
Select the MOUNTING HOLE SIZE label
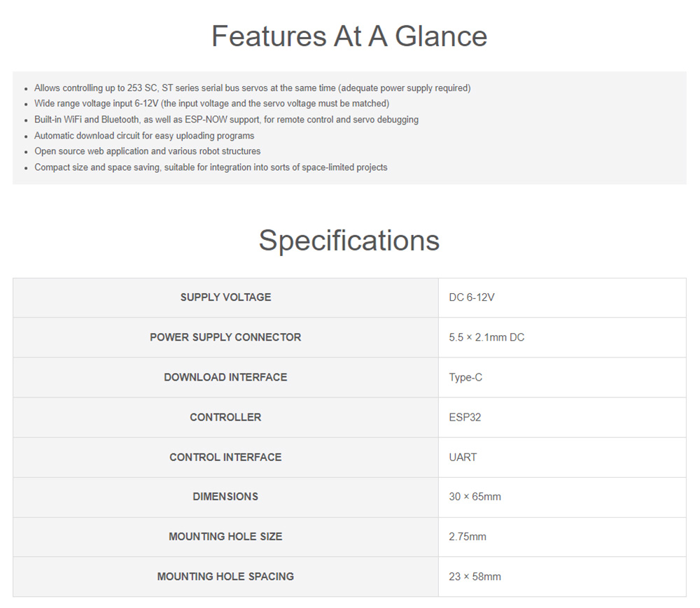[225, 537]
